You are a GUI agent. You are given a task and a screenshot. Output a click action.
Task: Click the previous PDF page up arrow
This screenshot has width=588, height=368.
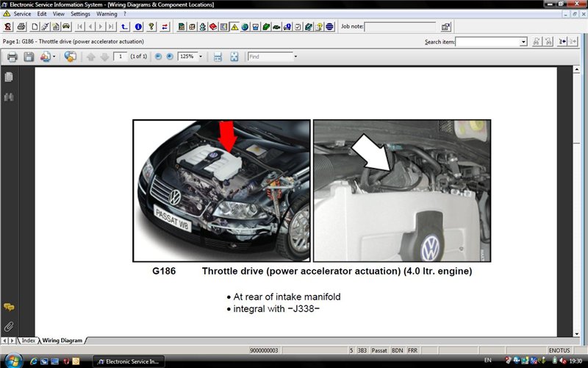tap(90, 57)
